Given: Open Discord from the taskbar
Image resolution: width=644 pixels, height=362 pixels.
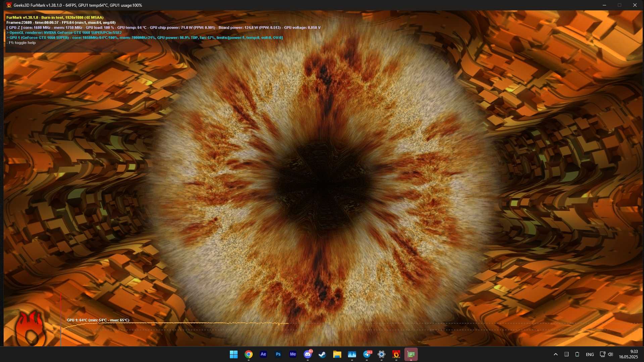Looking at the screenshot, I should [x=307, y=354].
